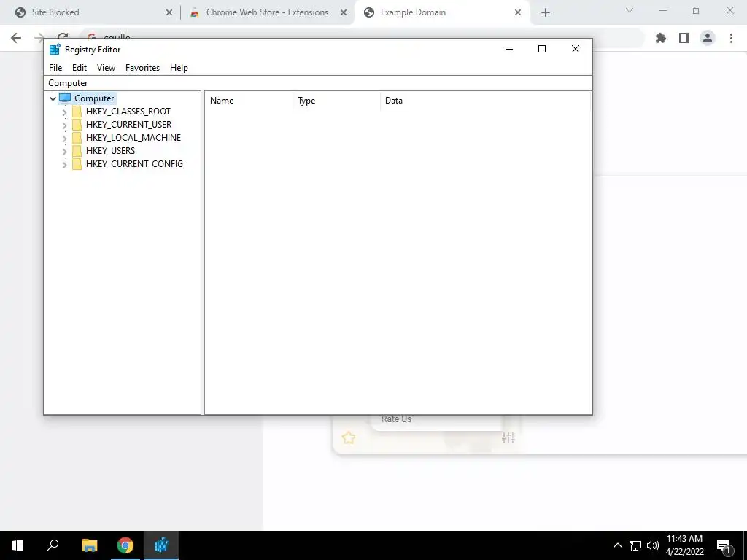Click the HKEY_CLASSES_ROOT folder icon
747x560 pixels.
click(x=77, y=112)
